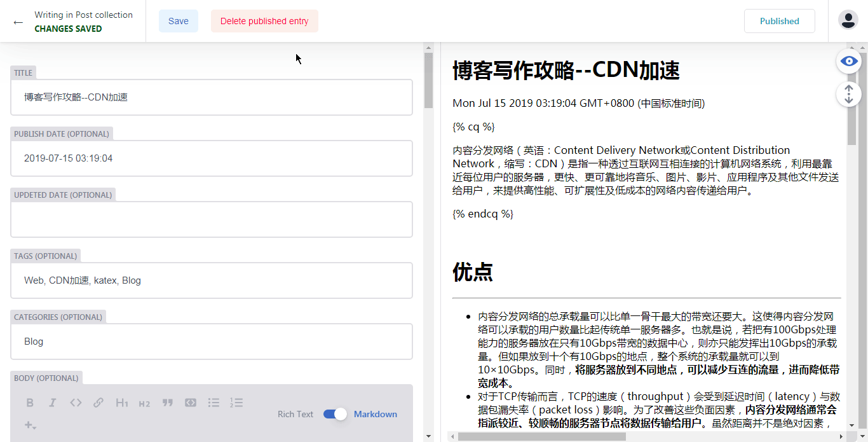The width and height of the screenshot is (868, 442).
Task: Apply Heading 2 formatting
Action: tap(144, 402)
